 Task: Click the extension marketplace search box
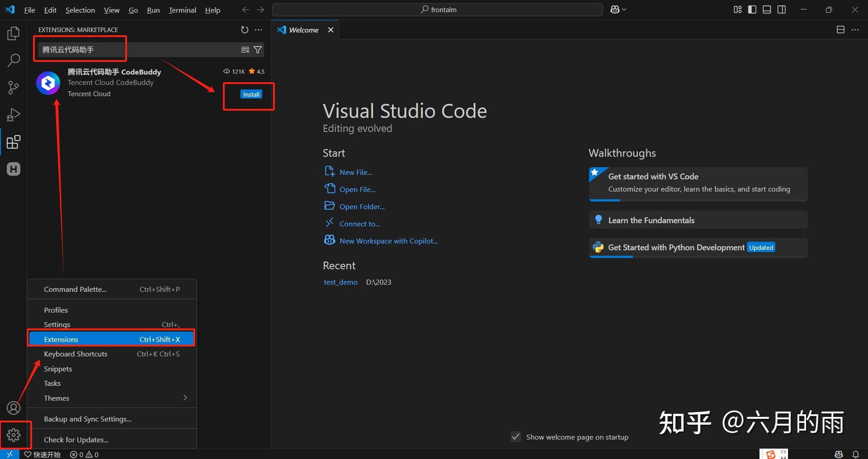coord(136,50)
